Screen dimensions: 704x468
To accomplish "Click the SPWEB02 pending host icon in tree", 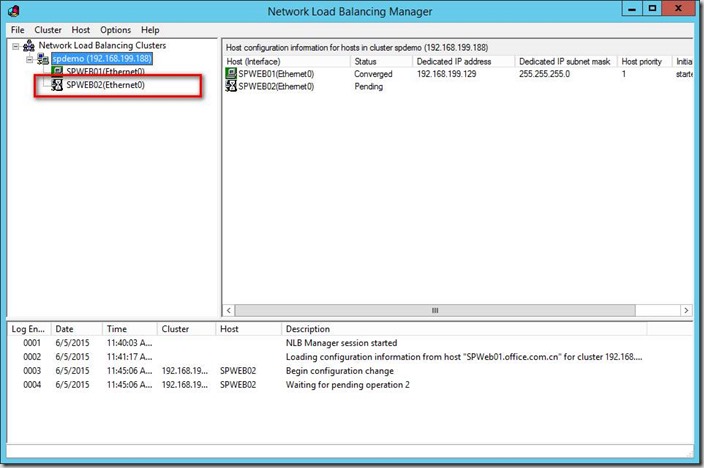I will click(57, 85).
